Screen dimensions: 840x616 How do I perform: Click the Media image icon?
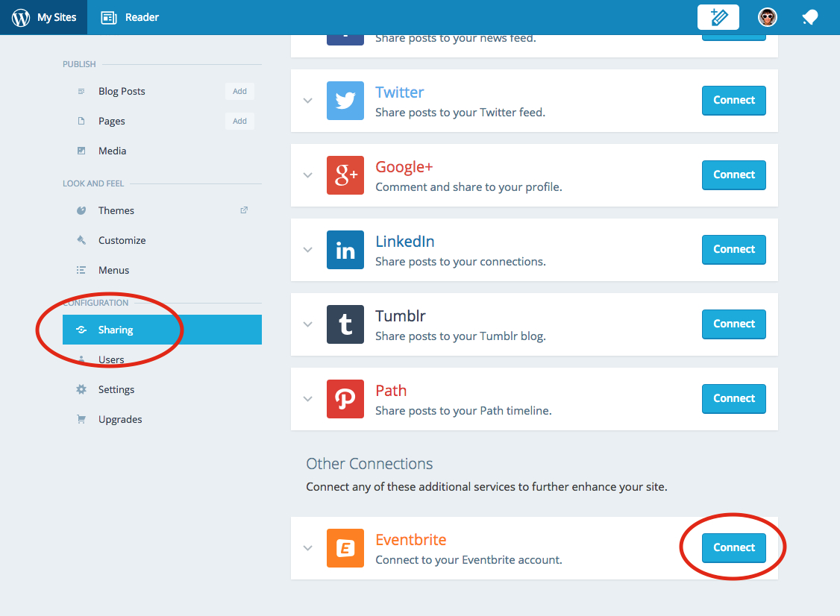tap(81, 151)
